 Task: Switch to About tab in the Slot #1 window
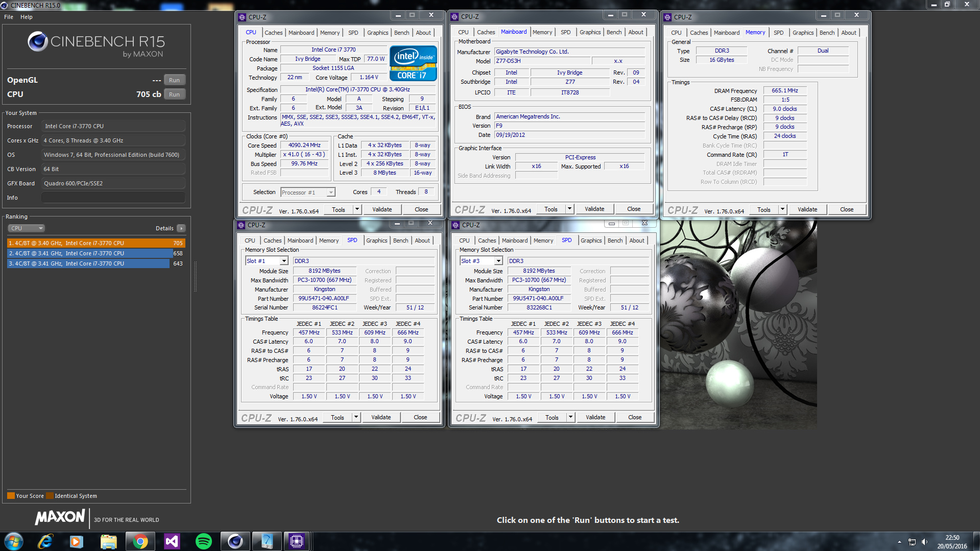422,241
